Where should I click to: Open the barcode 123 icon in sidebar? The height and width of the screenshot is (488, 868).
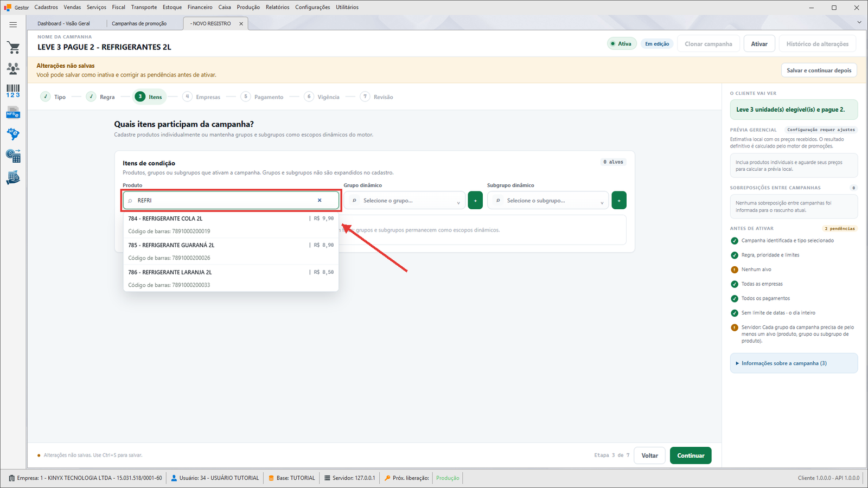coord(13,91)
